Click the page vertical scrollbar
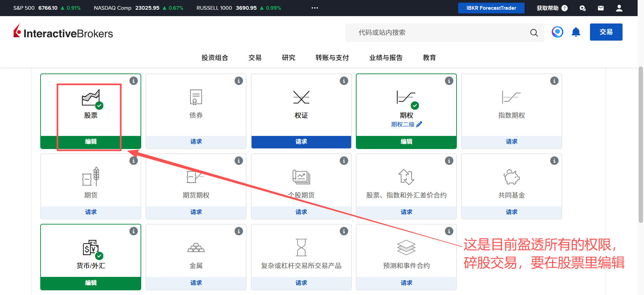Image resolution: width=644 pixels, height=295 pixels. (641, 144)
